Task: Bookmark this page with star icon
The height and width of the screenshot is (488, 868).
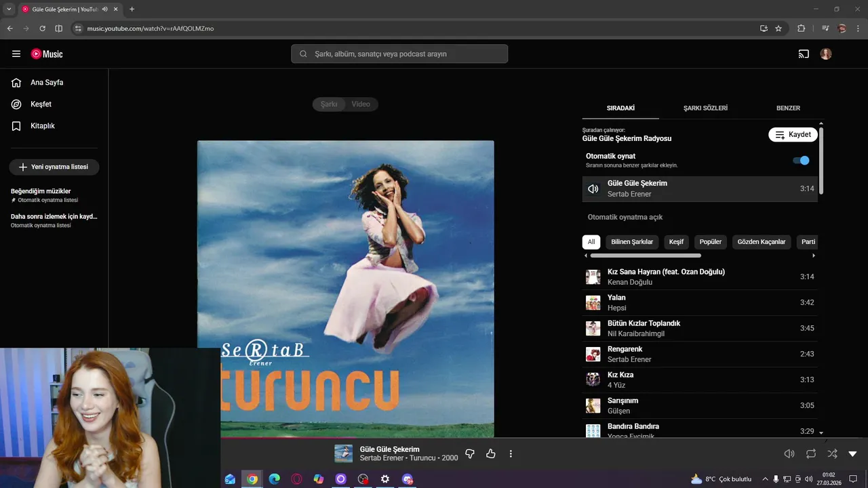Action: tap(778, 28)
